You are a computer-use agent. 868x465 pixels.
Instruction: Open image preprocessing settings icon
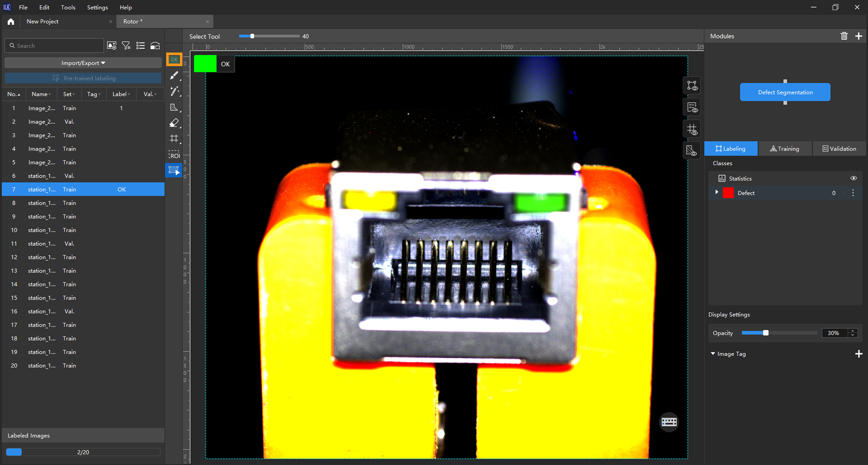[x=112, y=46]
